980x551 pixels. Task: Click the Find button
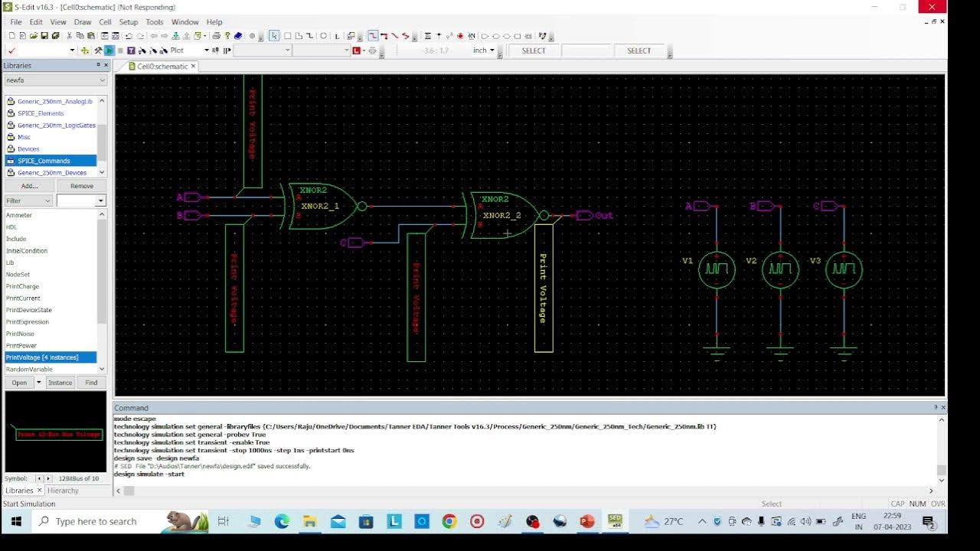pos(91,383)
